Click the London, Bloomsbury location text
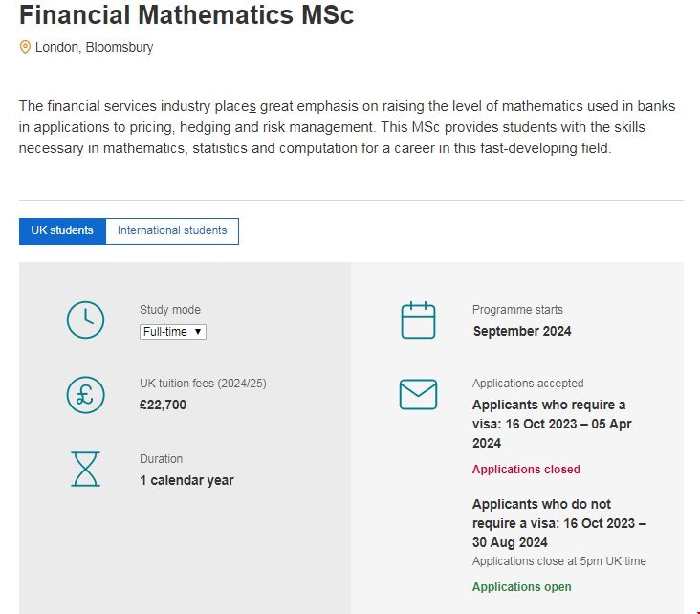Viewport: 700px width, 614px height. 94,47
